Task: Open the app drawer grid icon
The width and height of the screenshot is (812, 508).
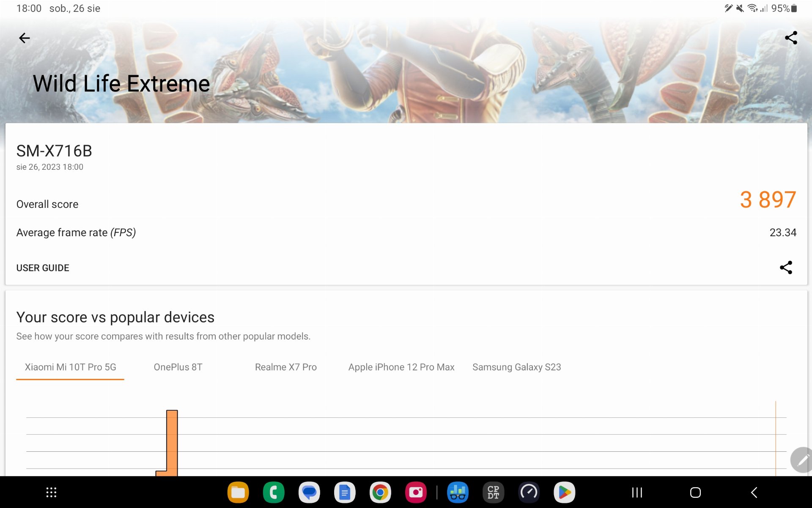Action: pos(51,492)
